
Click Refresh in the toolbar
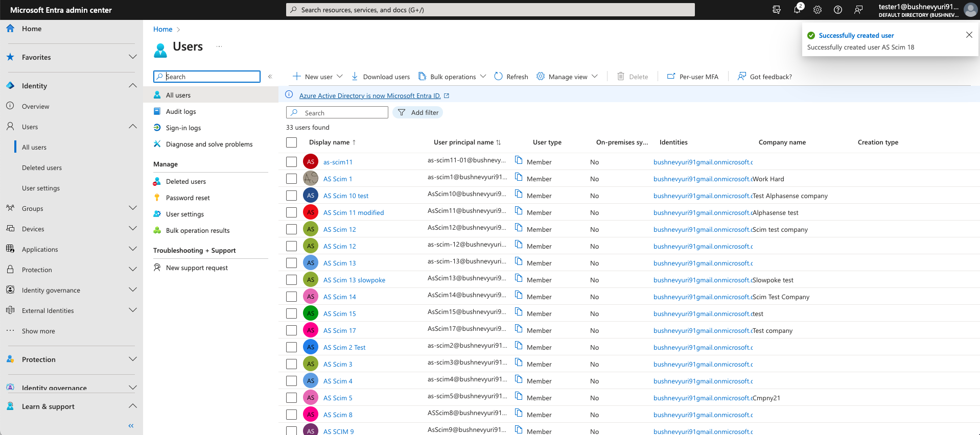(x=511, y=77)
